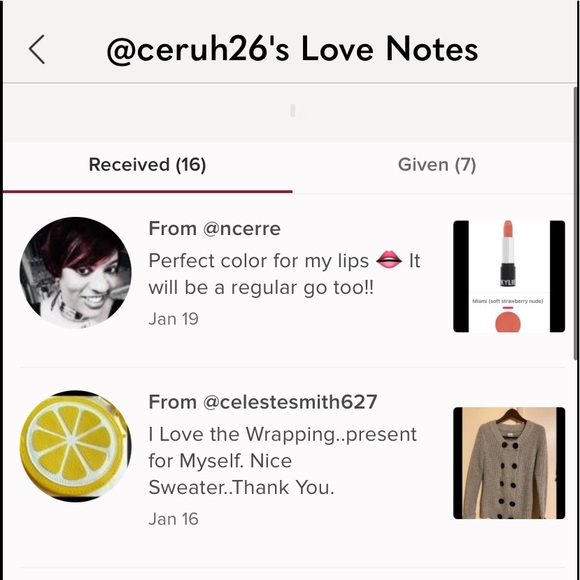Select the "Perfect color for my lips" note text

coord(259,261)
